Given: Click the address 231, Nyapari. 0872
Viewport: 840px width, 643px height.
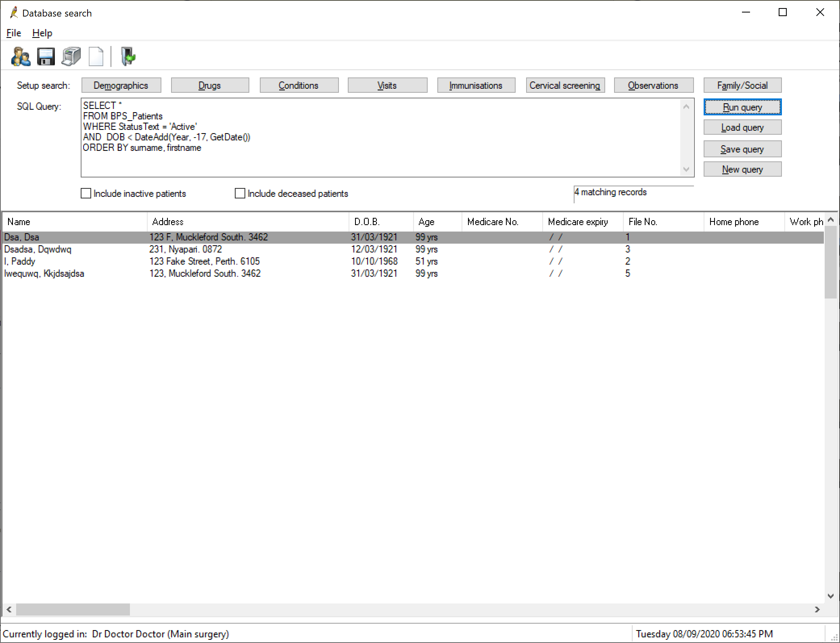Looking at the screenshot, I should (x=186, y=249).
